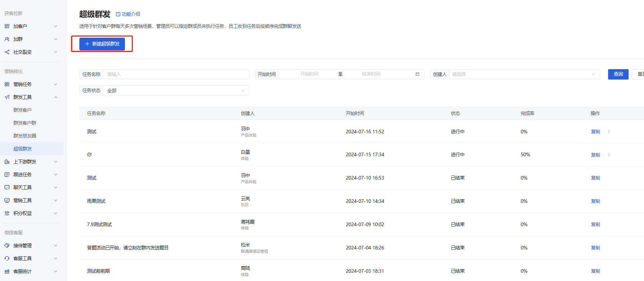Click creator name 蒋祎霞 in table

[x=248, y=222]
